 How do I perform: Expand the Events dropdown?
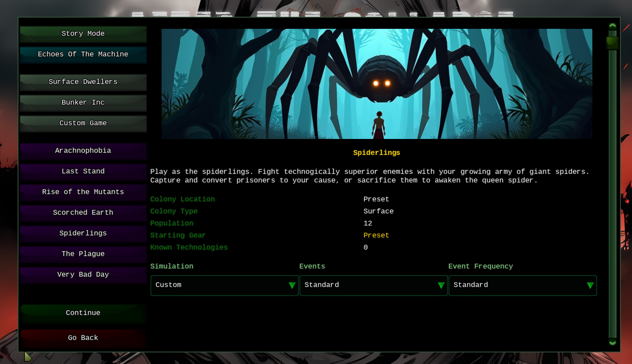coord(374,285)
